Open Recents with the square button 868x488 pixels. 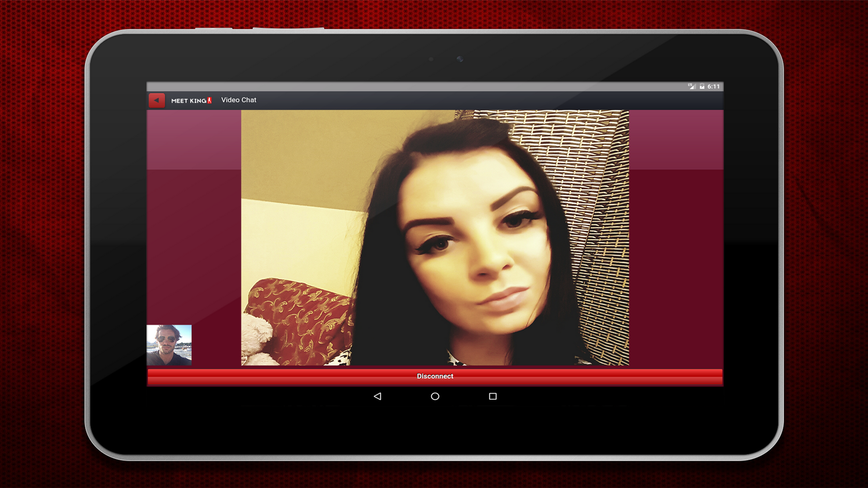pyautogui.click(x=492, y=396)
